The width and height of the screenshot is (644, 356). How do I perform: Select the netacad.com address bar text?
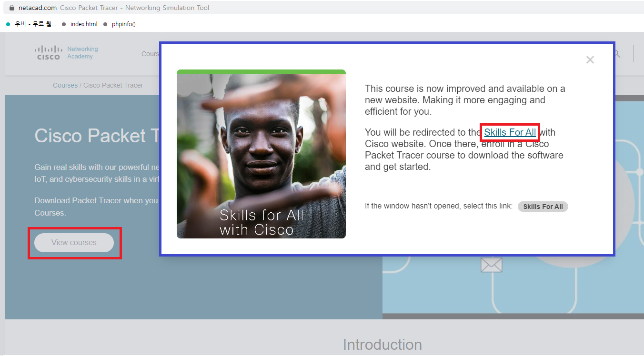point(38,8)
